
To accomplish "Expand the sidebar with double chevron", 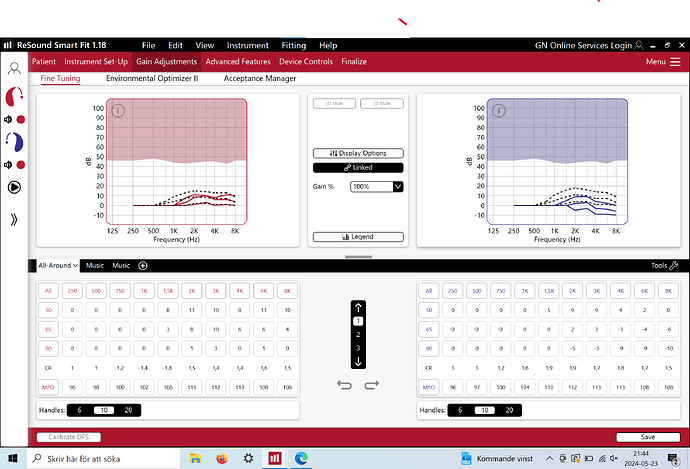I will 14,220.
